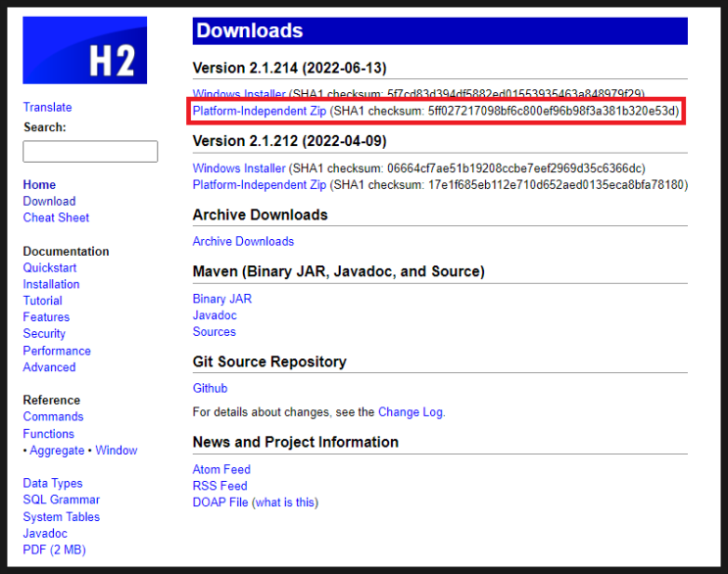Open the Atom Feed link
Screen dimensions: 728x574
click(221, 469)
